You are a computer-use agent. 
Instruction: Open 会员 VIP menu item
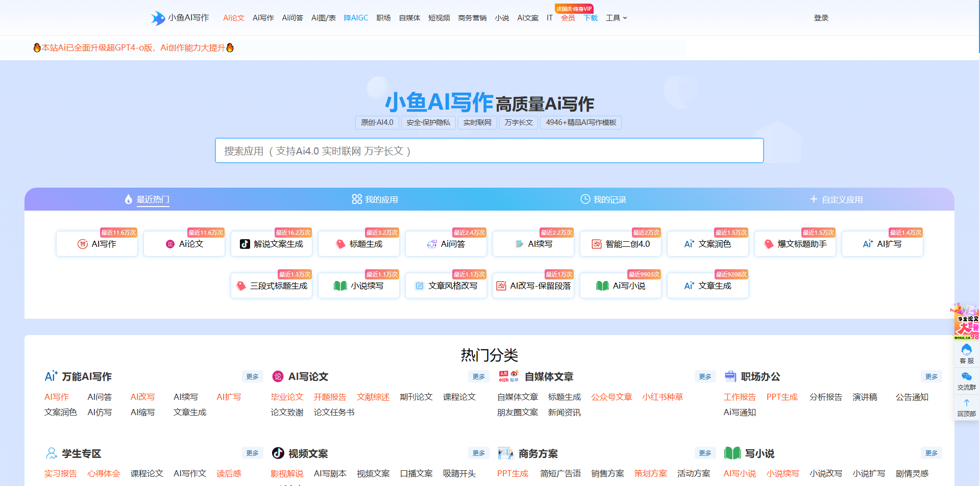click(x=568, y=18)
